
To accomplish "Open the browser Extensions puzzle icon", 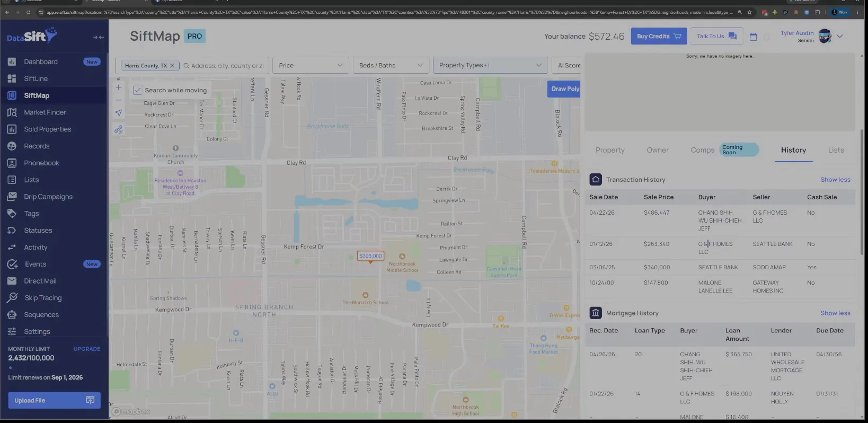I will pos(818,12).
